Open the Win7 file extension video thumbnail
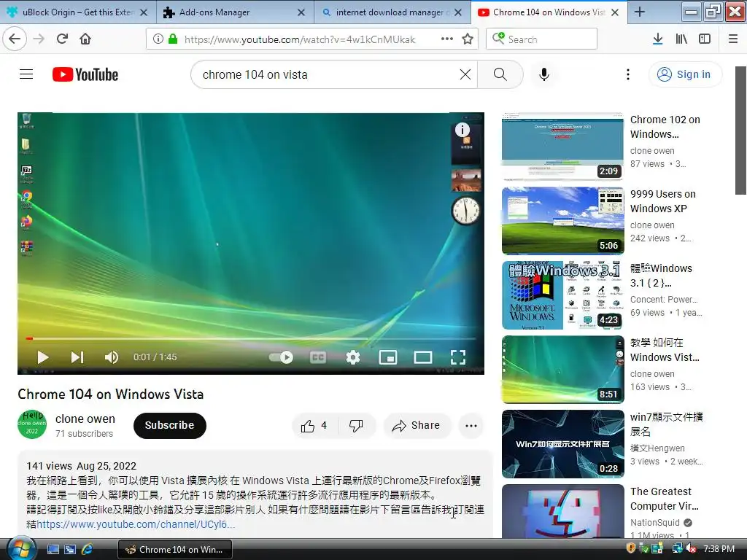This screenshot has width=747, height=560. 562,444
